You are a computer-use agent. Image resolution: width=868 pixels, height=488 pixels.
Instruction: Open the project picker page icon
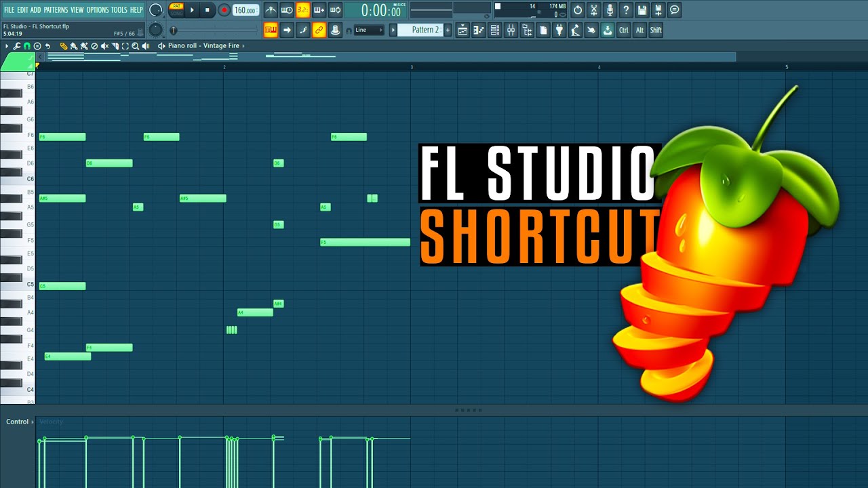coord(543,30)
